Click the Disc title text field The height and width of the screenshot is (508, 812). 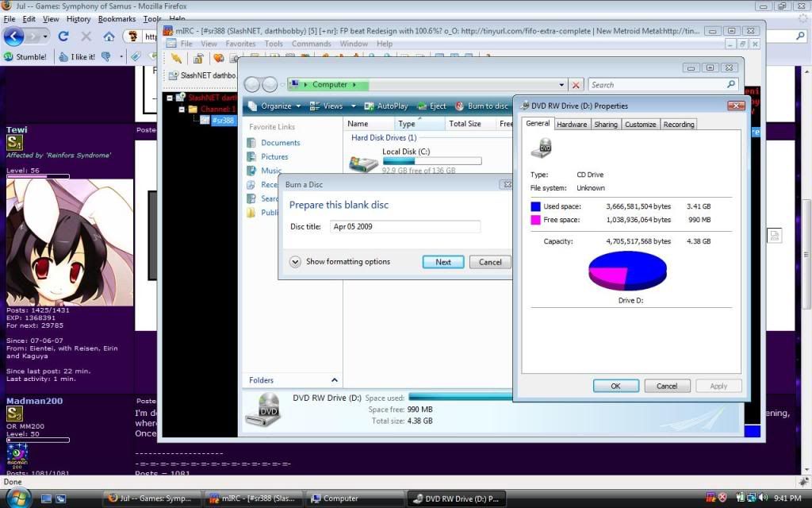click(404, 226)
